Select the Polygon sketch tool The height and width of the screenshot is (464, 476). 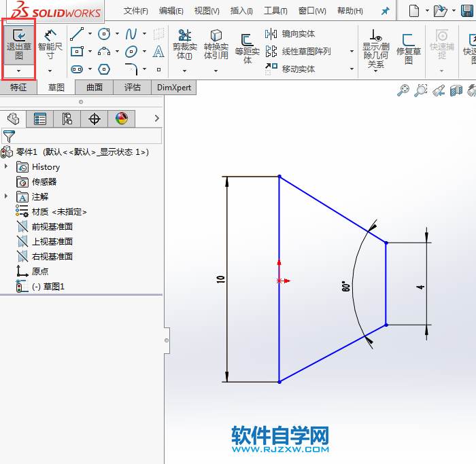104,69
